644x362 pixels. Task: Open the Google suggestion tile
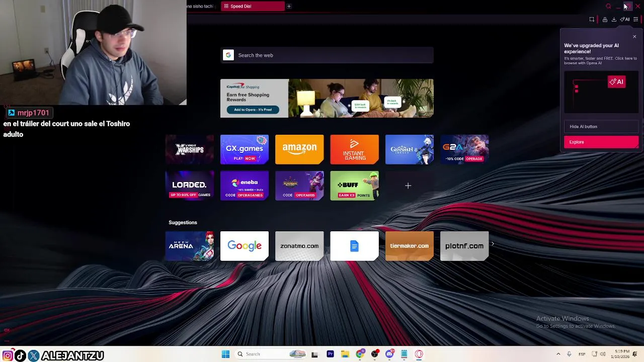245,246
